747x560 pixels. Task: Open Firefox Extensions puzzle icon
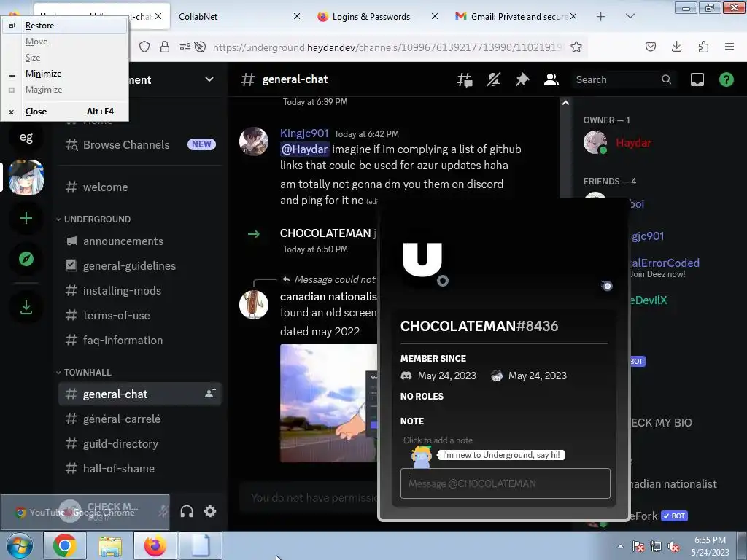click(x=703, y=47)
